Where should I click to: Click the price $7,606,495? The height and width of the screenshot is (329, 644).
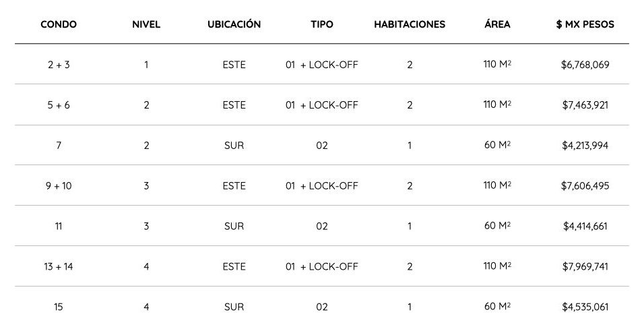click(585, 185)
